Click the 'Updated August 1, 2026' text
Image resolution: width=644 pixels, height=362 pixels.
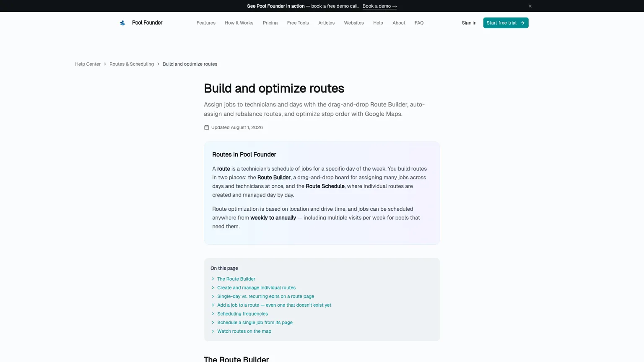(x=237, y=127)
